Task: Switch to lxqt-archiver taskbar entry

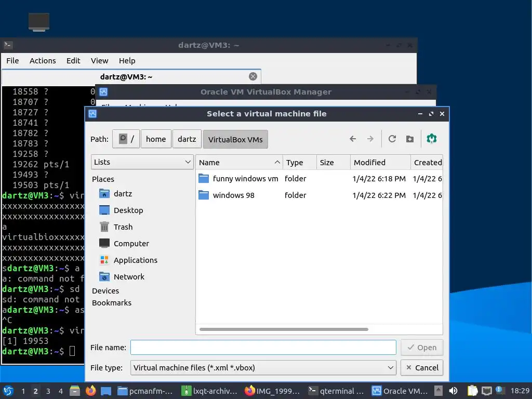Action: point(210,391)
